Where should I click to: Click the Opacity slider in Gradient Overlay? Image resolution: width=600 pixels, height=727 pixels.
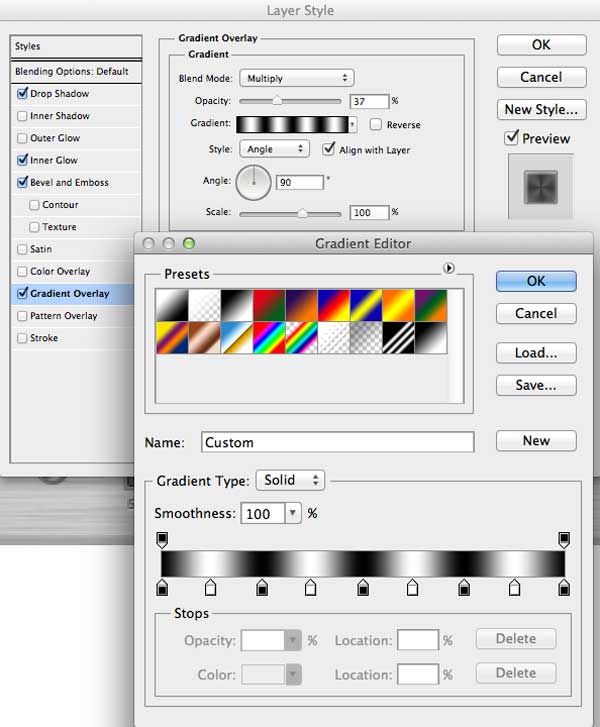(290, 101)
